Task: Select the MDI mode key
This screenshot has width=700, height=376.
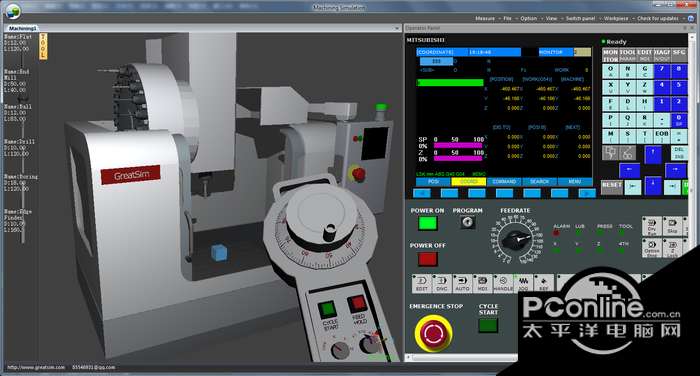Action: pyautogui.click(x=483, y=284)
